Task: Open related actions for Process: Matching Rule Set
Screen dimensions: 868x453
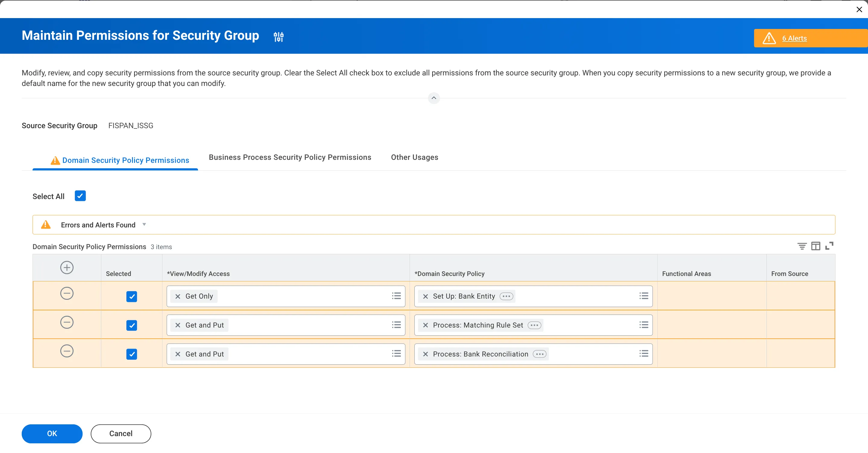Action: [534, 325]
